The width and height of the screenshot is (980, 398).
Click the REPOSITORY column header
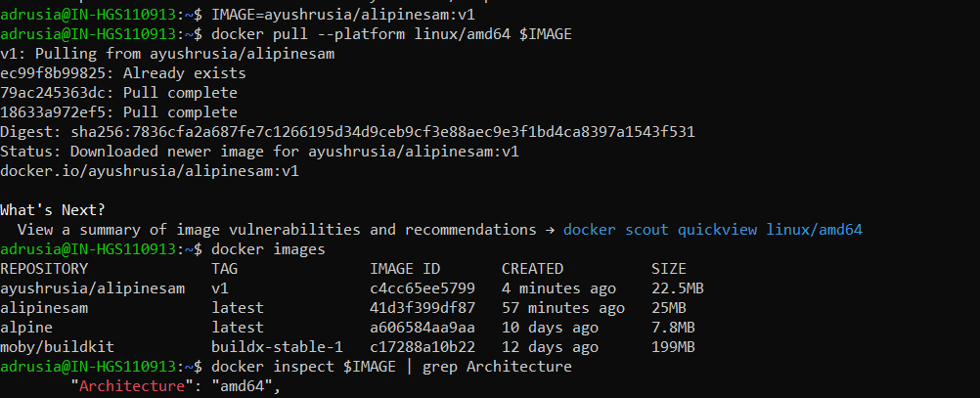pos(44,269)
